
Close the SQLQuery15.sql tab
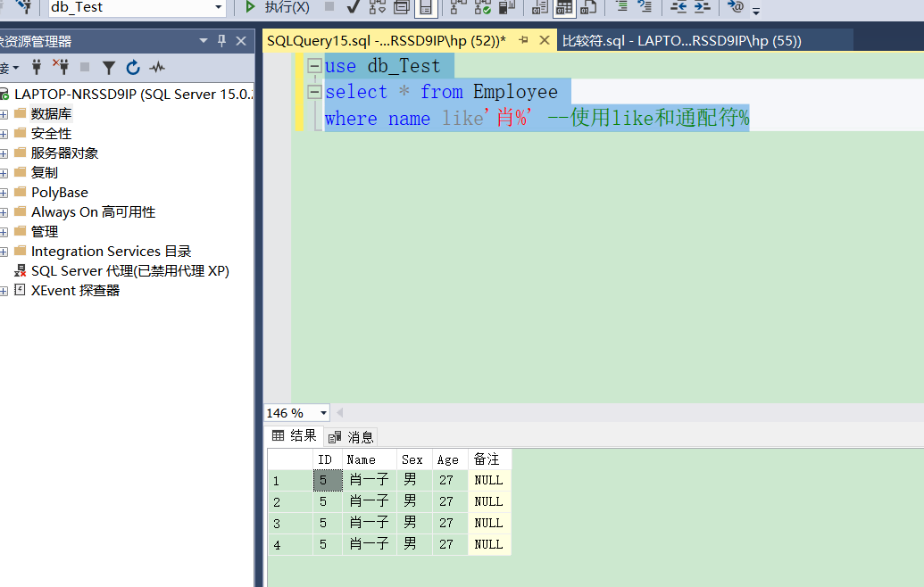click(x=545, y=40)
